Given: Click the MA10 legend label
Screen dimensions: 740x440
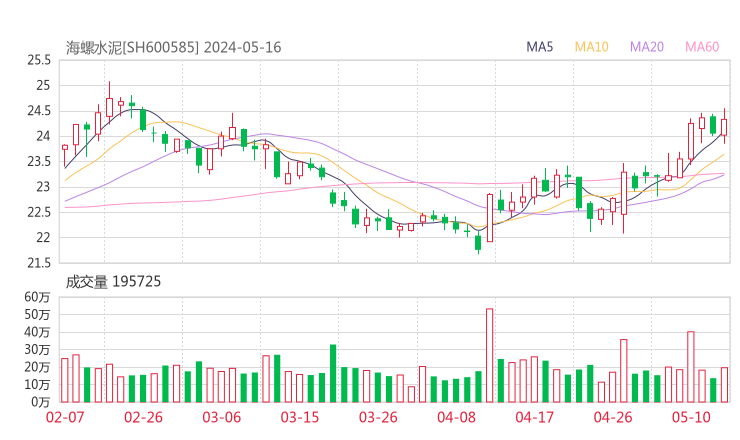Looking at the screenshot, I should point(591,47).
